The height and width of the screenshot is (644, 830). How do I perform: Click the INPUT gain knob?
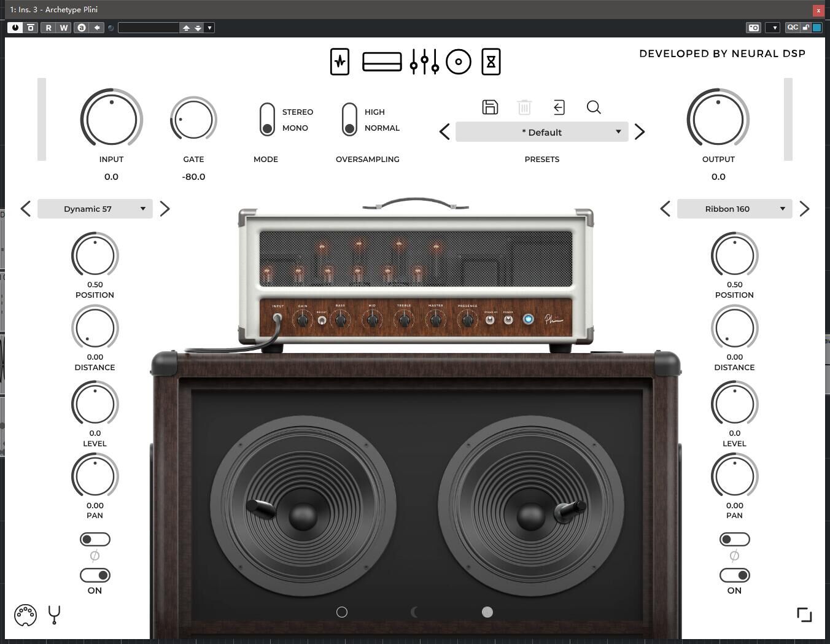111,119
